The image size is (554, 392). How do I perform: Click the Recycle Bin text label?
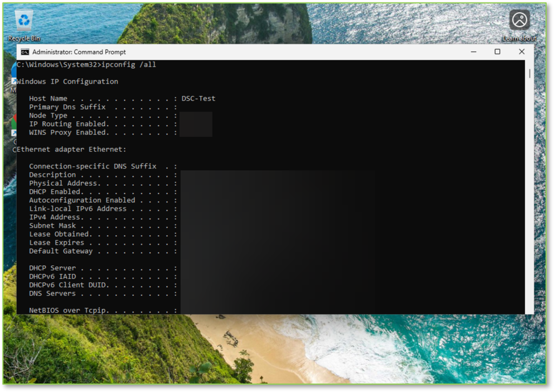tap(24, 38)
